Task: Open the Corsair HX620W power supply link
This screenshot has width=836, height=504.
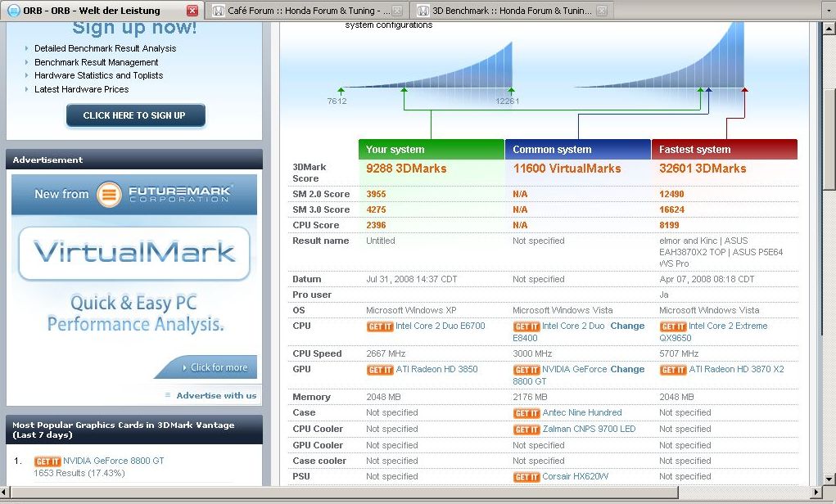Action: click(576, 477)
